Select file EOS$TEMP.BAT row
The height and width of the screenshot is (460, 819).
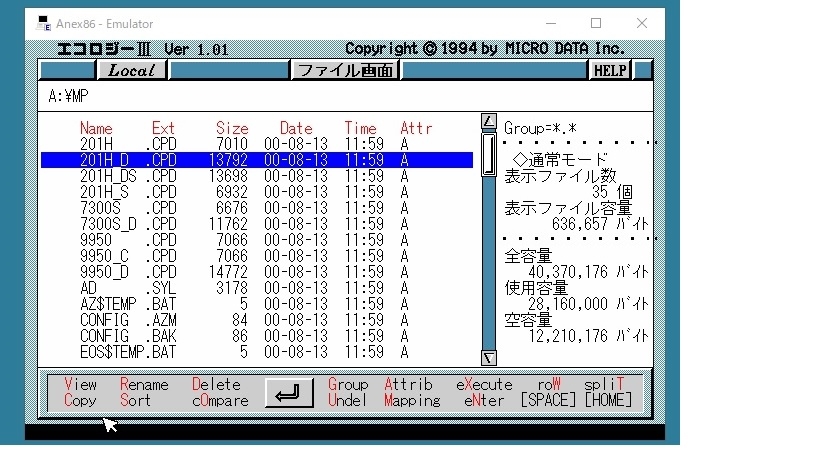[257, 352]
